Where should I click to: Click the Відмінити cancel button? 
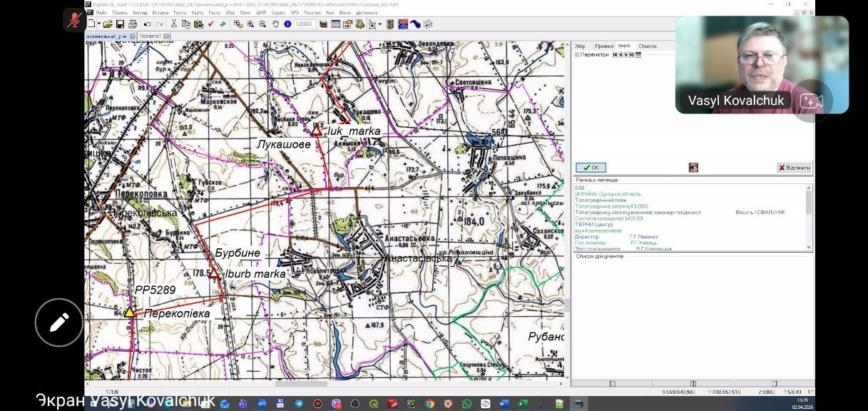pyautogui.click(x=794, y=168)
